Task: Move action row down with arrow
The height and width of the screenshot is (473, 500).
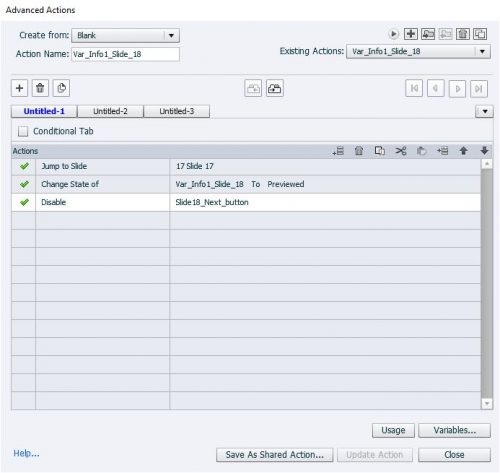Action: pyautogui.click(x=484, y=151)
